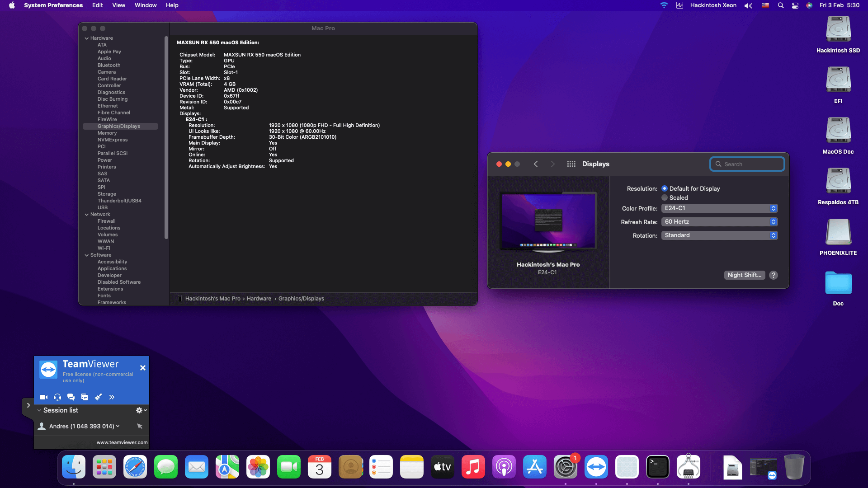This screenshot has width=868, height=488.
Task: Open Spotlight search in menu bar
Action: tap(781, 5)
